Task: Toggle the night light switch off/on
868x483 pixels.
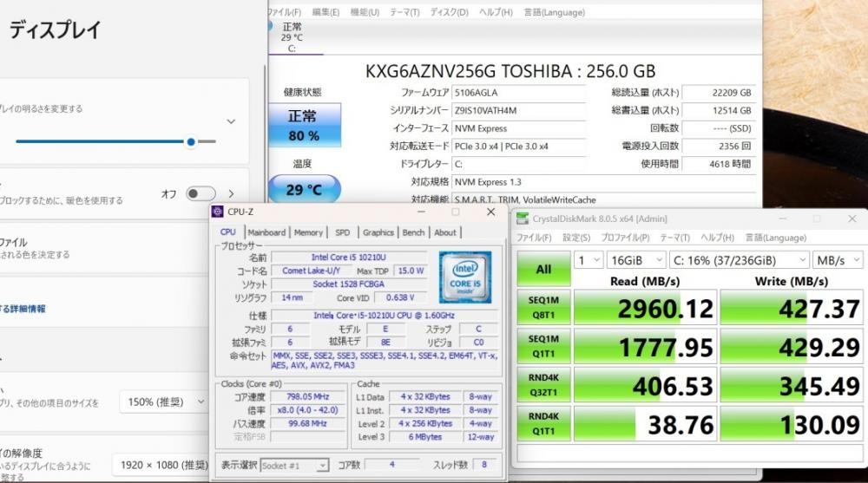Action: (x=201, y=193)
